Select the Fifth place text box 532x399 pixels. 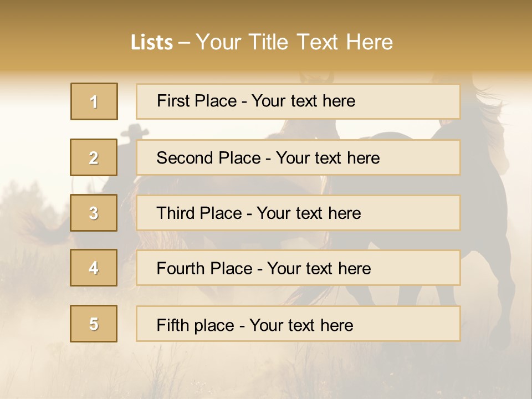pos(298,324)
